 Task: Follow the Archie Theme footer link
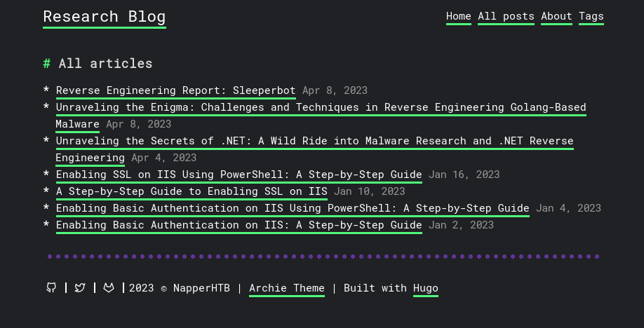point(287,288)
